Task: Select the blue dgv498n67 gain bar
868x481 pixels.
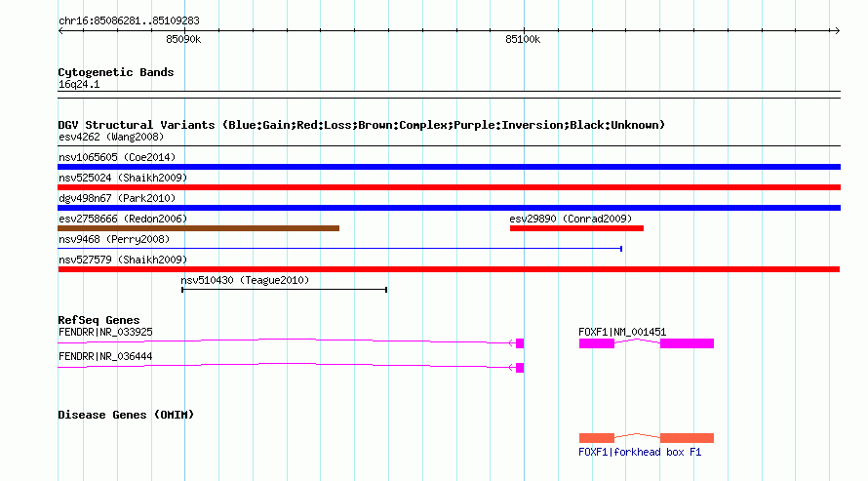Action: point(449,208)
